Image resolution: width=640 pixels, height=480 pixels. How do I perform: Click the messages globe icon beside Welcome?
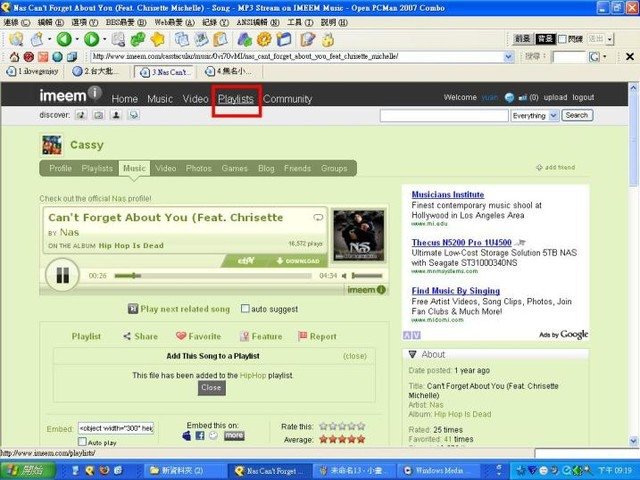coord(509,98)
